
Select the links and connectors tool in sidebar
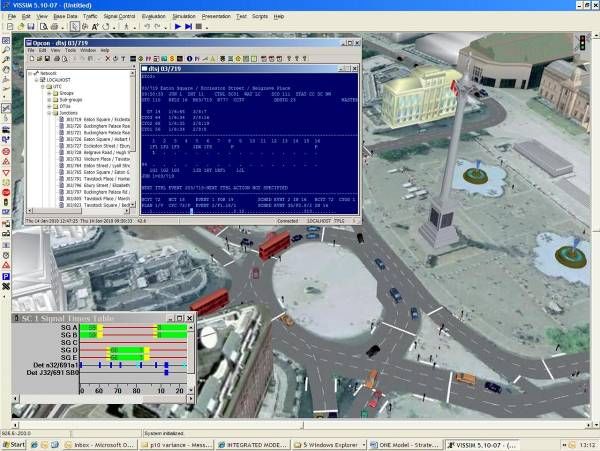click(6, 109)
